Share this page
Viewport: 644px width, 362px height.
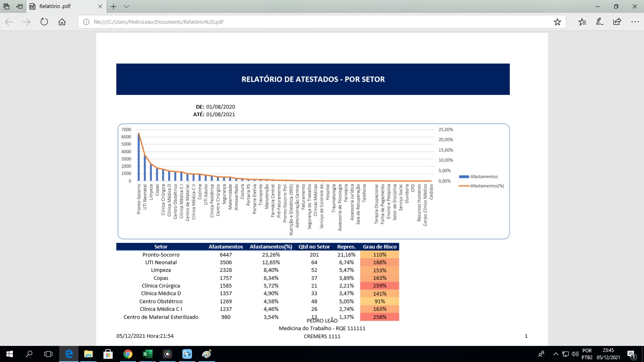coord(617,22)
